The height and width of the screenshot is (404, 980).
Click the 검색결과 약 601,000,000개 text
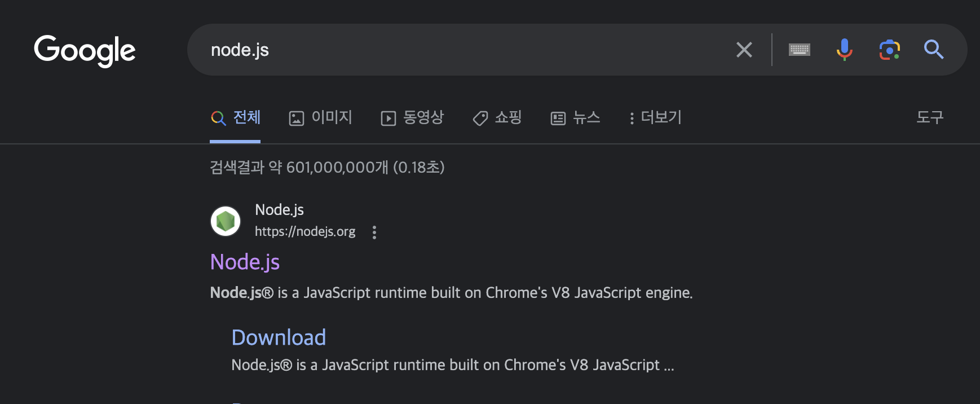point(327,168)
